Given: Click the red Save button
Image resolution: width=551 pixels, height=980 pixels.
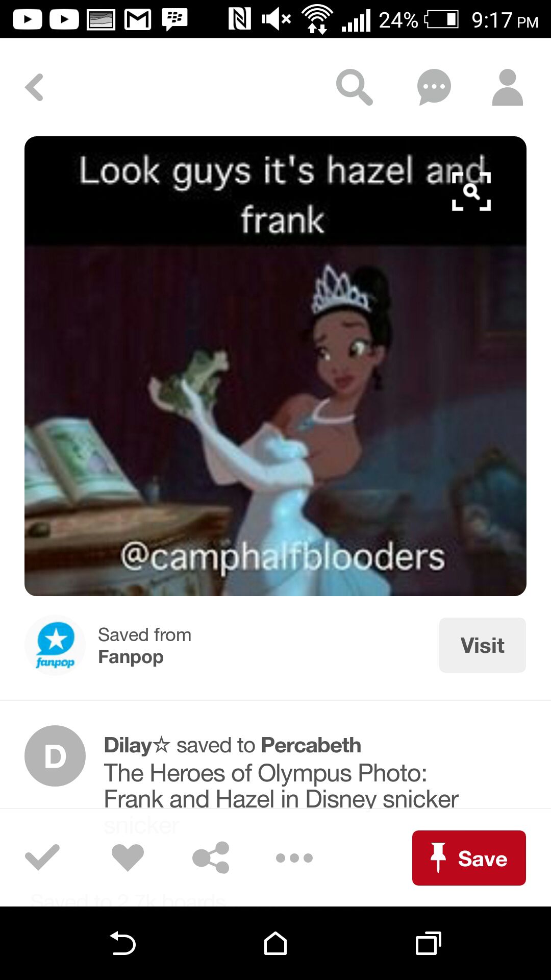Looking at the screenshot, I should (x=469, y=858).
